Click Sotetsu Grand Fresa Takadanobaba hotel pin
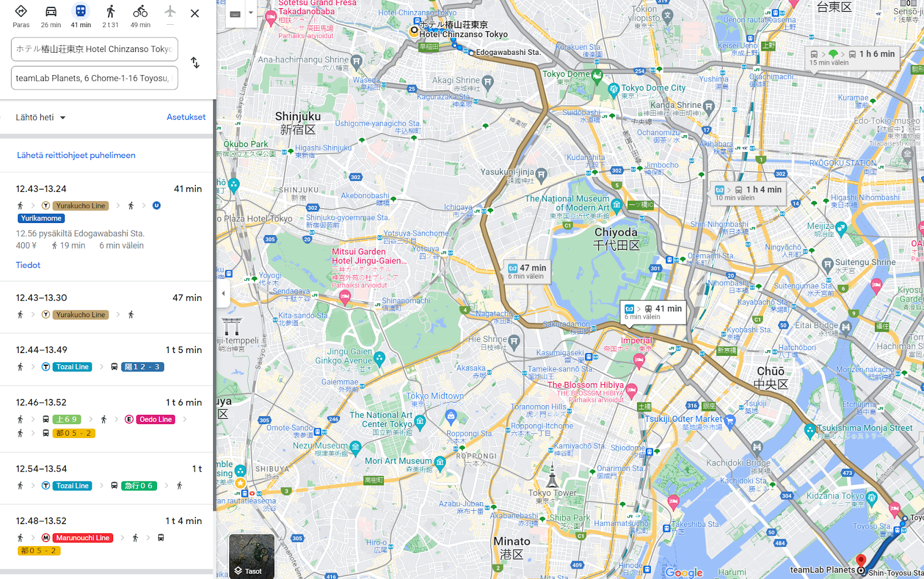Image resolution: width=924 pixels, height=579 pixels. click(271, 17)
